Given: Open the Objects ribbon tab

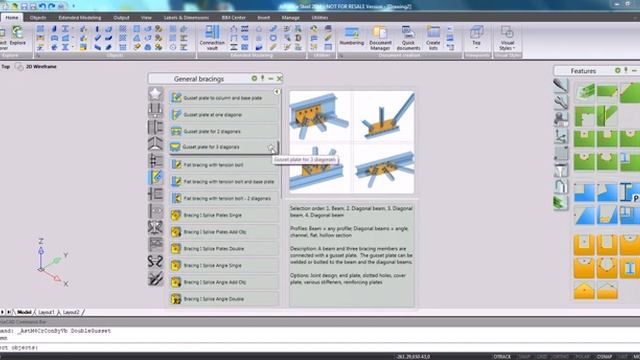Looking at the screenshot, I should [38, 18].
